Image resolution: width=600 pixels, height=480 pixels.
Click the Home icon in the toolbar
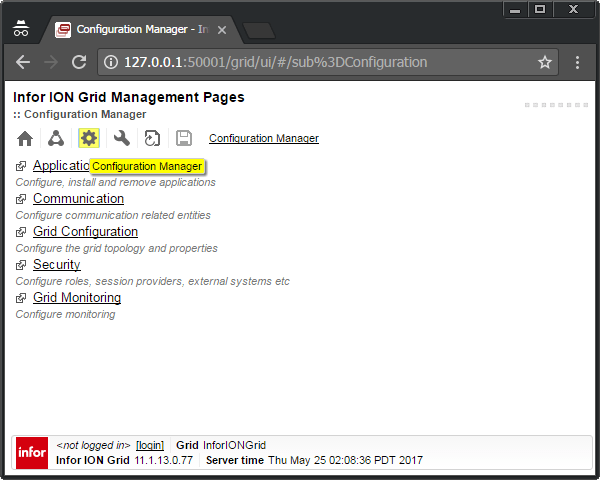click(25, 139)
